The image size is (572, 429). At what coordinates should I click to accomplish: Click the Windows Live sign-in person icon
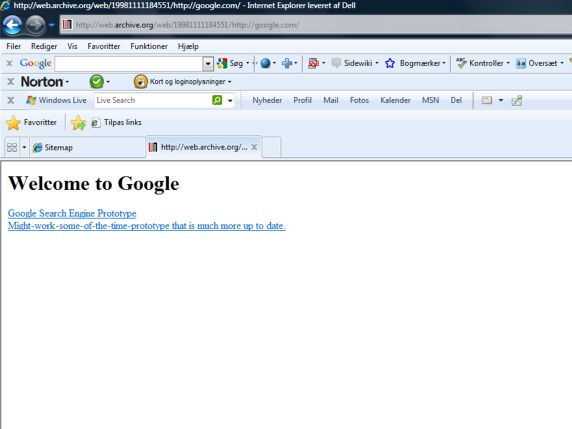click(517, 100)
